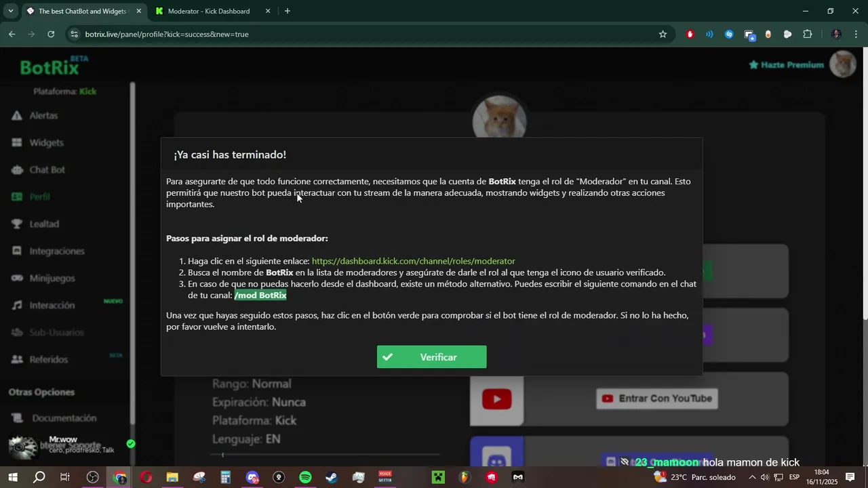868x488 pixels.
Task: Click the red YouTube logo tile
Action: pyautogui.click(x=497, y=399)
